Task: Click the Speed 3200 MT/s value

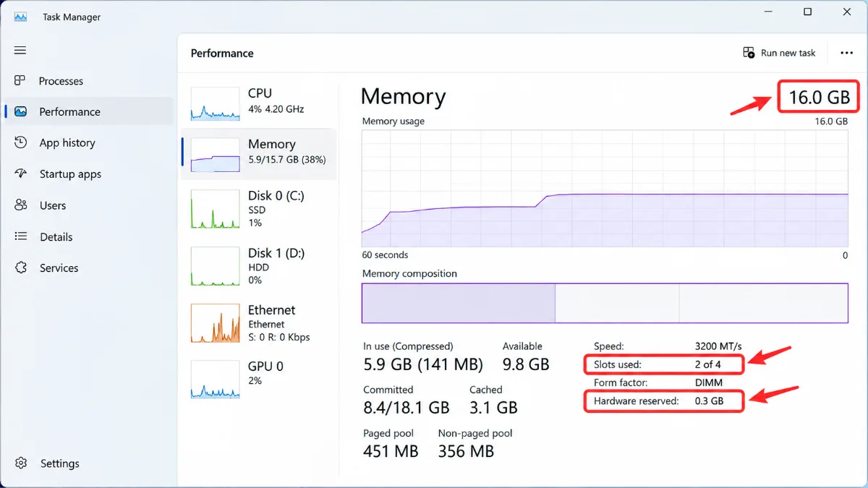Action: point(718,346)
